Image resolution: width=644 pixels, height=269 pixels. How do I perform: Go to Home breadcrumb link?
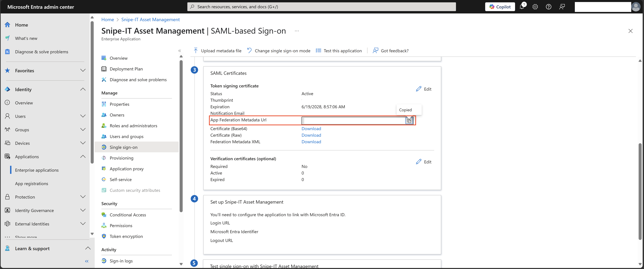tap(107, 20)
